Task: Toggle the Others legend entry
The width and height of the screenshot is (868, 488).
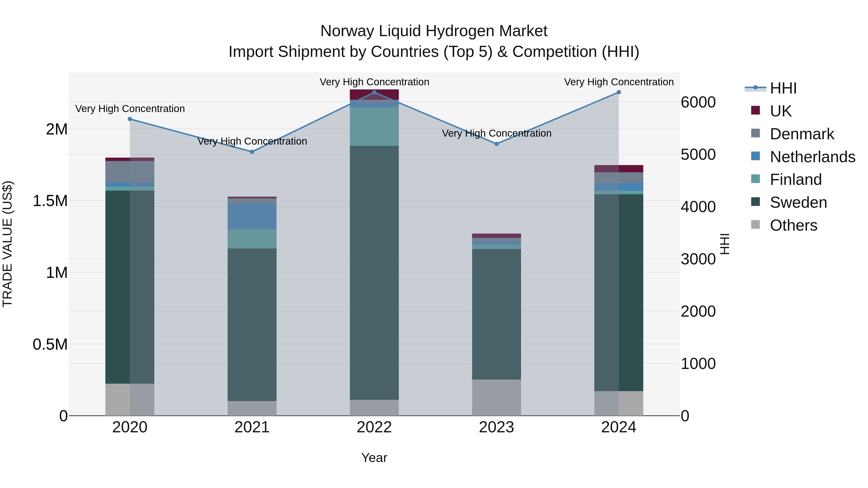Action: [784, 225]
